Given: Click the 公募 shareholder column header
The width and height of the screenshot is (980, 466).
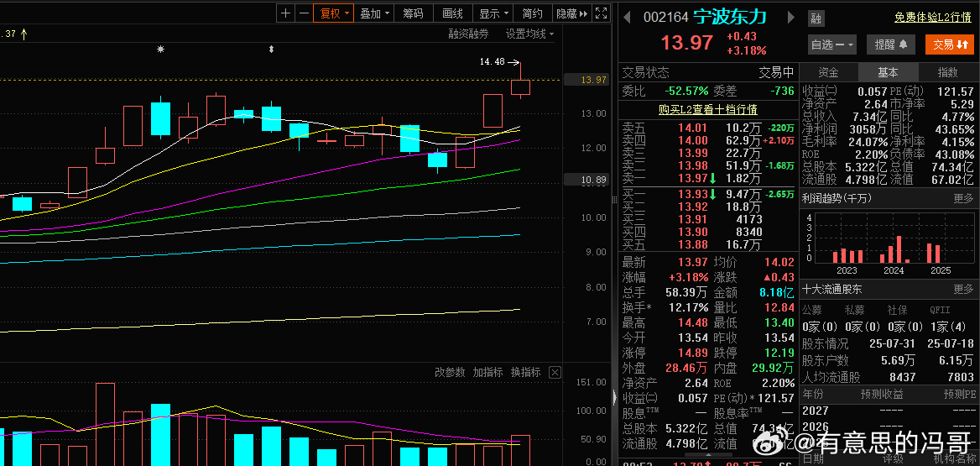Looking at the screenshot, I should (x=812, y=311).
